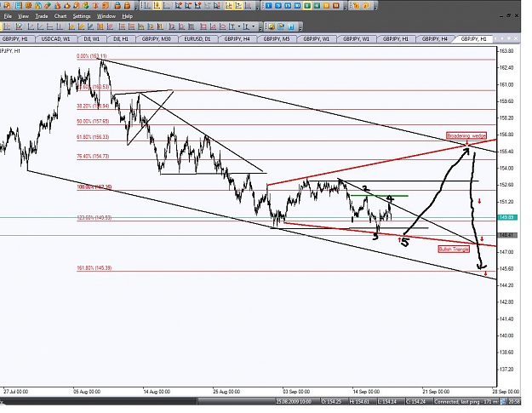Viewport: 532px width, 413px height.
Task: Click the 148.41 gray price tag
Action: click(x=507, y=235)
